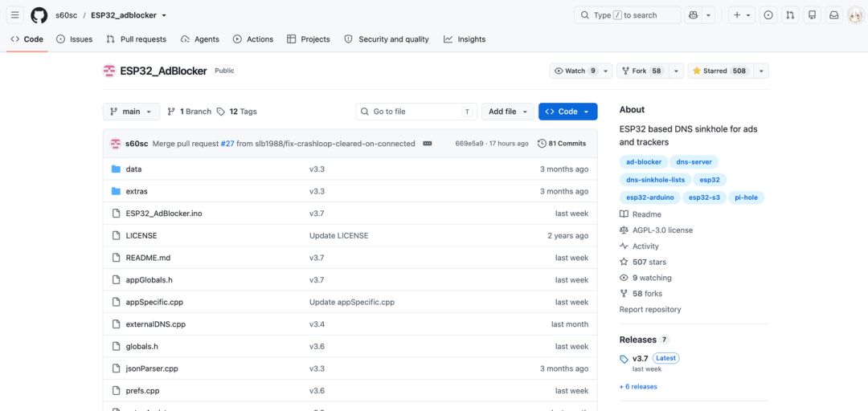The image size is (868, 411).
Task: Switch to the Agents tab
Action: click(200, 39)
